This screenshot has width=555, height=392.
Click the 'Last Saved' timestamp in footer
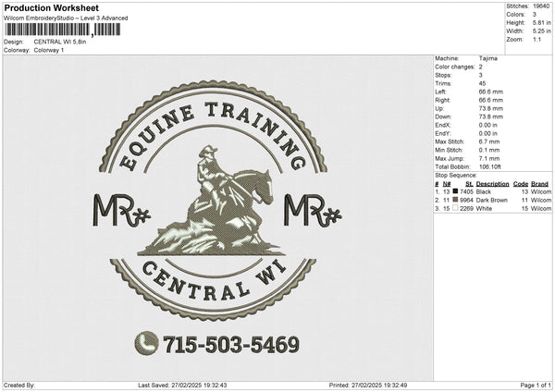coord(182,386)
